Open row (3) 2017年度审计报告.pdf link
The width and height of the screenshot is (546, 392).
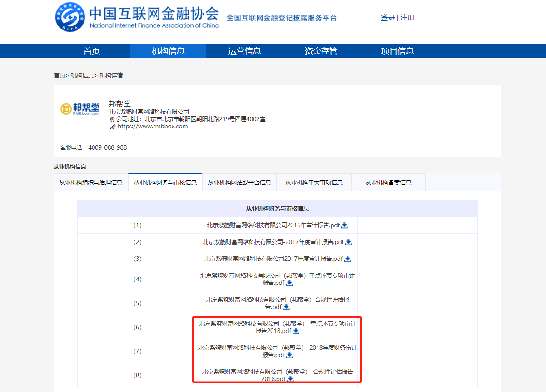click(x=273, y=259)
